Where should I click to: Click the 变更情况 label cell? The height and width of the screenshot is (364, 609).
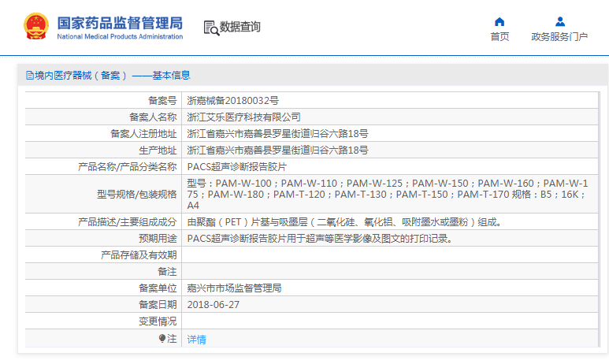(x=103, y=321)
